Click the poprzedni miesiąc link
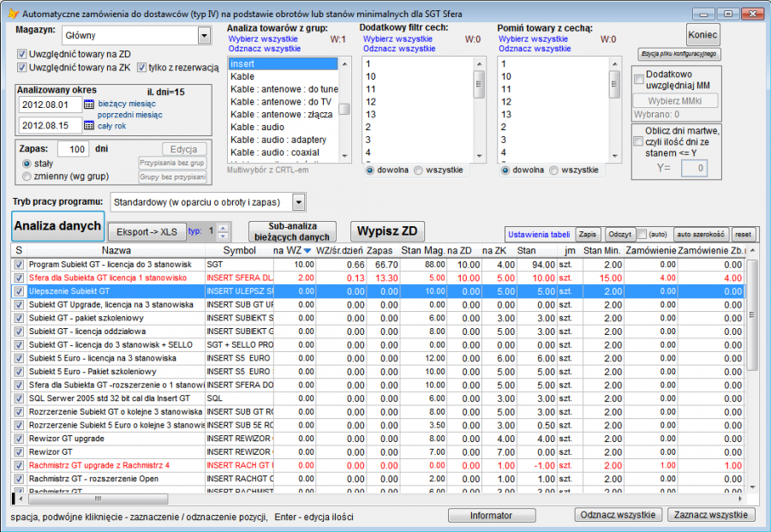This screenshot has height=532, width=771. click(x=130, y=115)
